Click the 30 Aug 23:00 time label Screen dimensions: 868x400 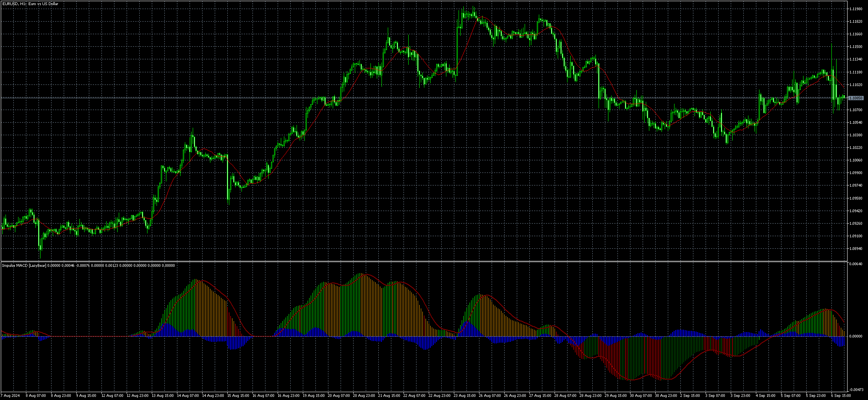click(666, 396)
